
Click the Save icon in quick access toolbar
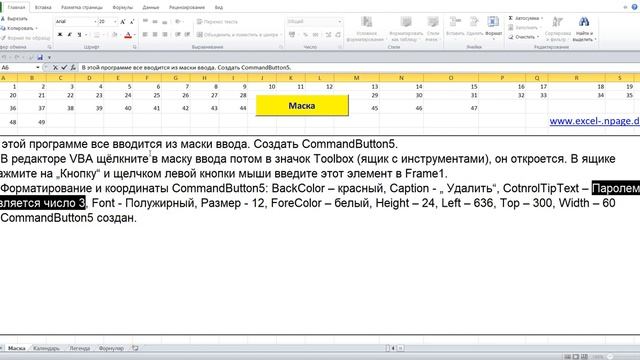[x=40, y=58]
